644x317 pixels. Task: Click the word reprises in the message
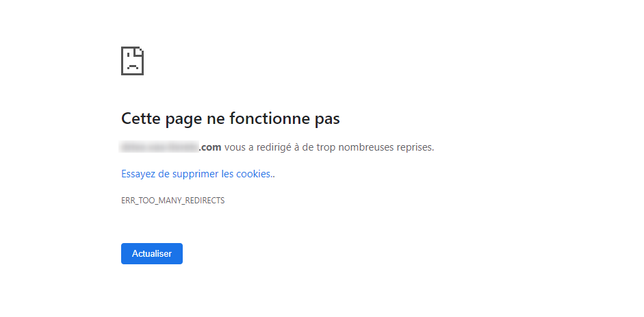click(x=413, y=147)
